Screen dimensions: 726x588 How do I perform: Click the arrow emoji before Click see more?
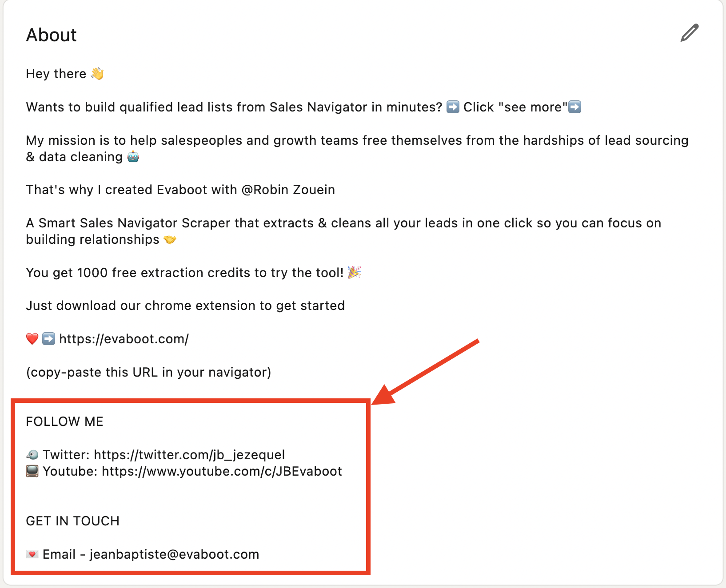453,107
